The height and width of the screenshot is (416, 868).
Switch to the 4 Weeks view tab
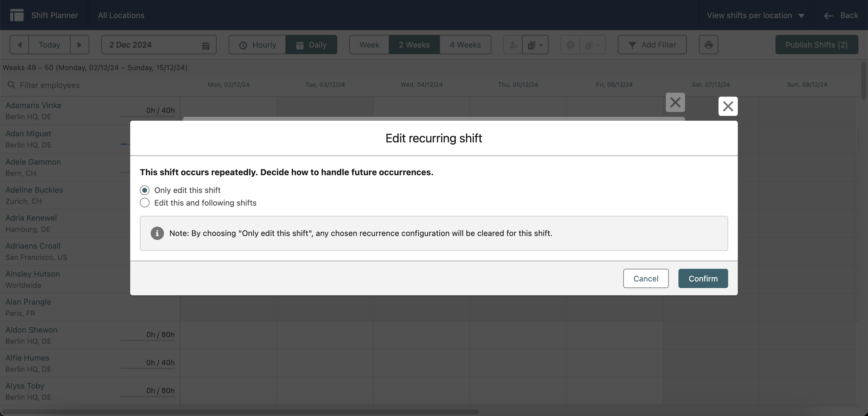(x=465, y=45)
